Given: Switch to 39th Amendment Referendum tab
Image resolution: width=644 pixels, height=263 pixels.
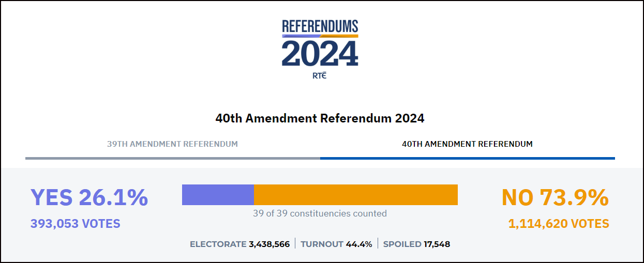Looking at the screenshot, I should 172,144.
